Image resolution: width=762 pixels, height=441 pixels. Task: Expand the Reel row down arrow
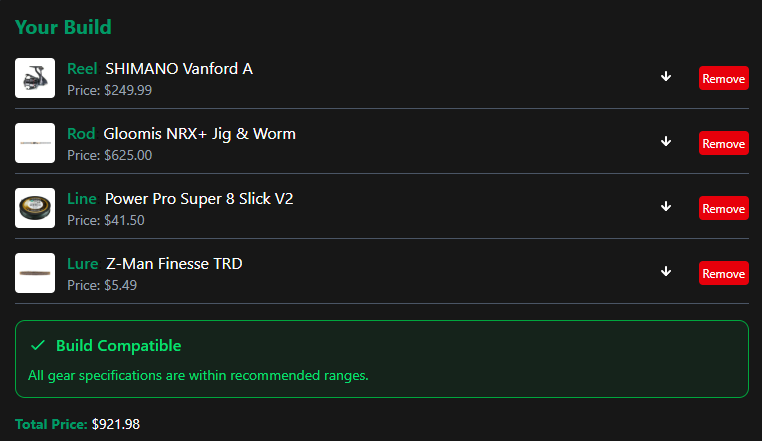(666, 77)
